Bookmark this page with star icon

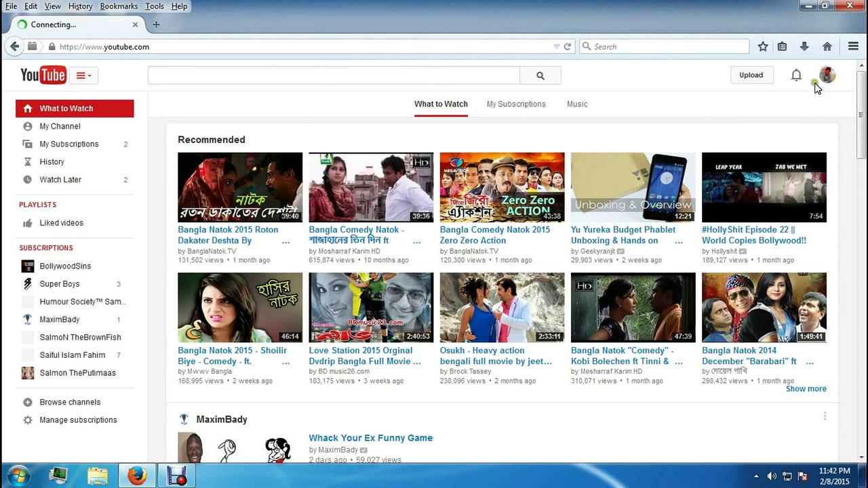click(x=763, y=47)
